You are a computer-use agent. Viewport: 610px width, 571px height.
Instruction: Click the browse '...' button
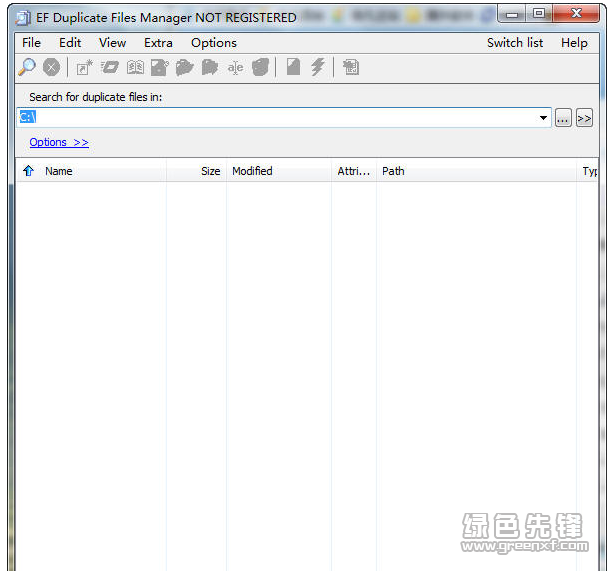(x=563, y=118)
